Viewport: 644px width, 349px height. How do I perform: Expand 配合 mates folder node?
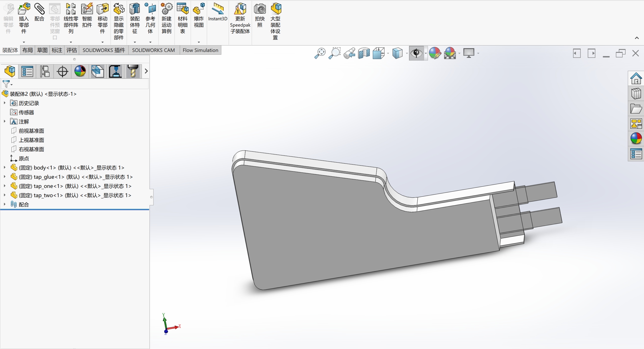coord(5,204)
